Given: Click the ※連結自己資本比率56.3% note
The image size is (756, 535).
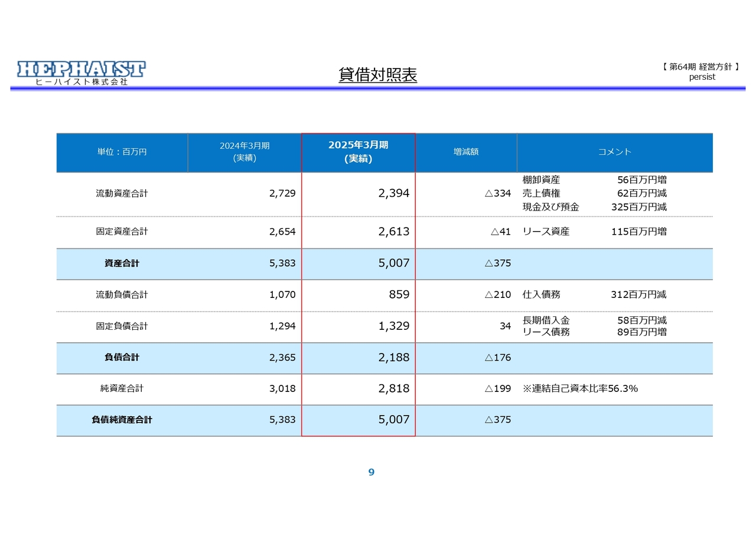Looking at the screenshot, I should coord(581,389).
